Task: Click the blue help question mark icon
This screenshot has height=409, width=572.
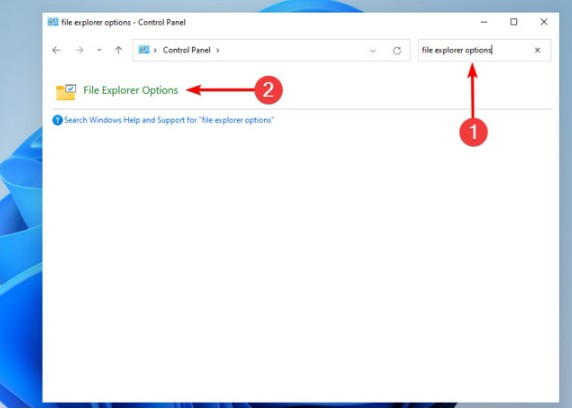Action: click(57, 120)
